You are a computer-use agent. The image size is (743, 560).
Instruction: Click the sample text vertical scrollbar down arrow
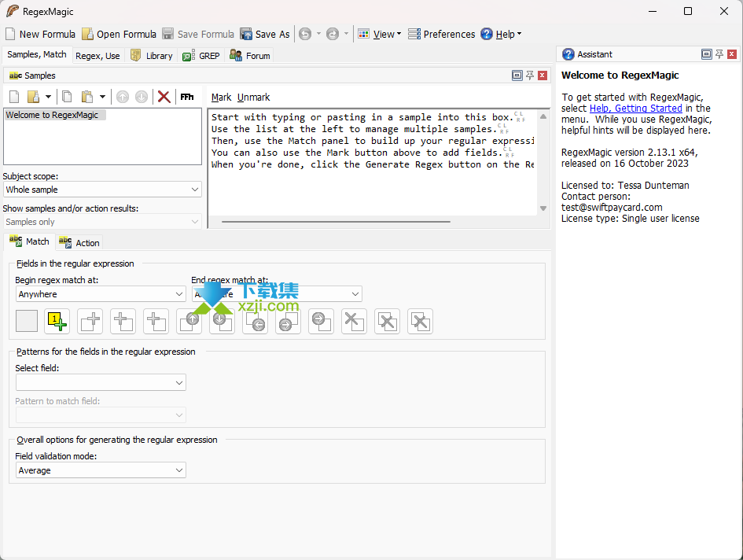(543, 208)
